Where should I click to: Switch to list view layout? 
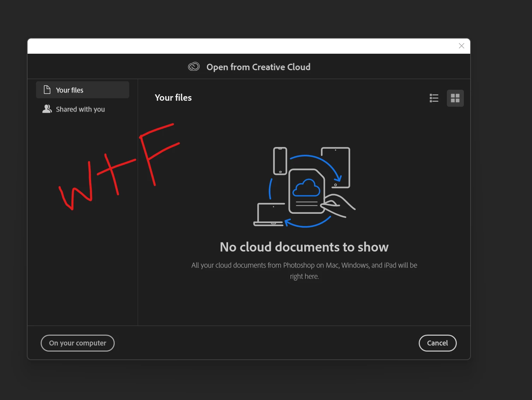(434, 98)
